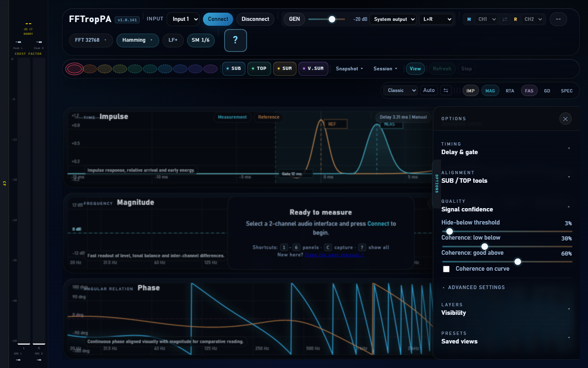Select the red measurement slot ellipse
Viewport: 588px width, 368px height.
pyautogui.click(x=74, y=69)
